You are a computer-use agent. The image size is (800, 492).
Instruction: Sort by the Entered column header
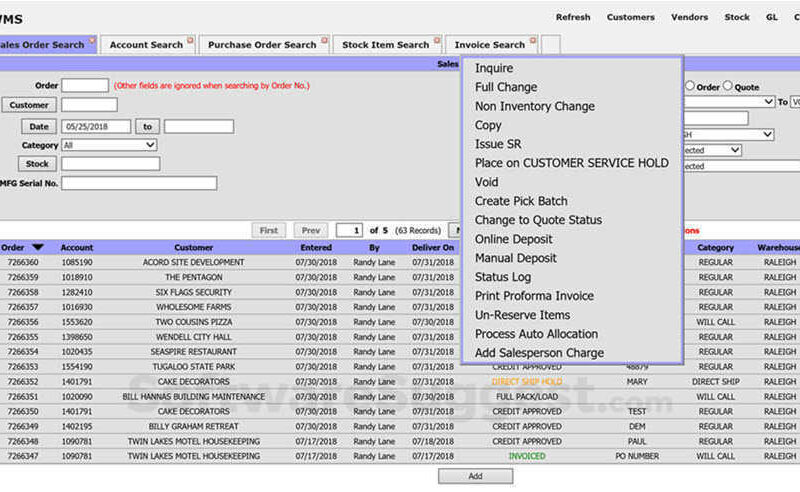coord(316,248)
